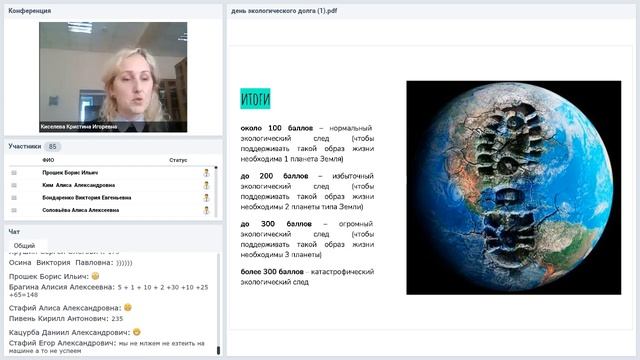640x360 pixels.
Task: Click the Чат panel title
Action: coord(14,231)
